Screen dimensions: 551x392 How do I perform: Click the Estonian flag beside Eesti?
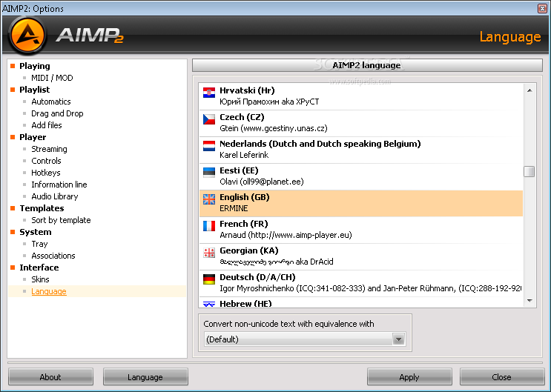[x=209, y=173]
